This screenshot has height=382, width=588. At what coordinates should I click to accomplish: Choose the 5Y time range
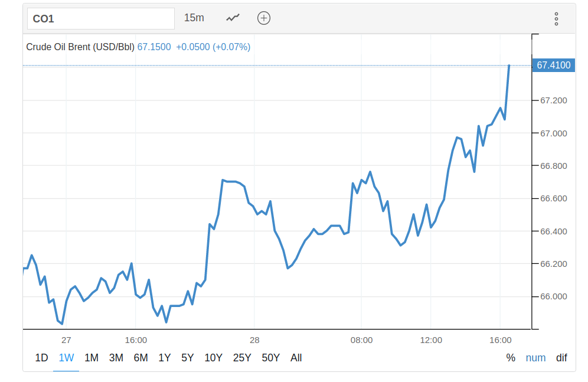click(x=187, y=358)
